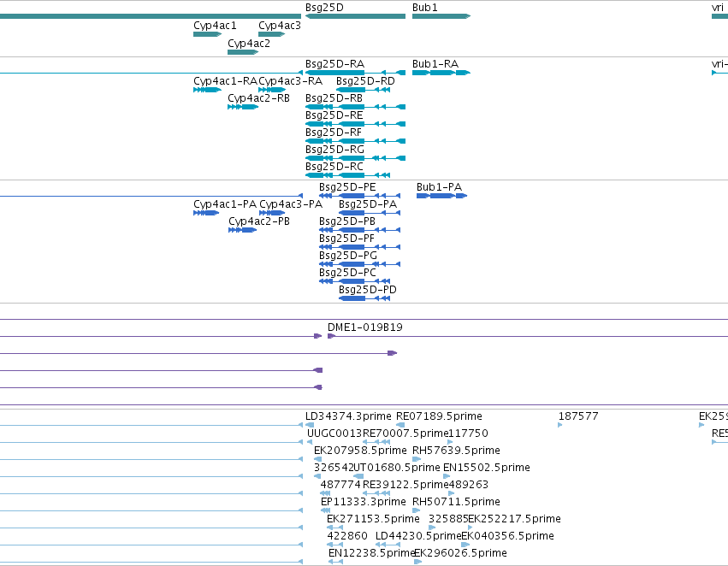Image resolution: width=728 pixels, height=566 pixels.
Task: Open the Bub1-RA transcript
Action: click(441, 73)
